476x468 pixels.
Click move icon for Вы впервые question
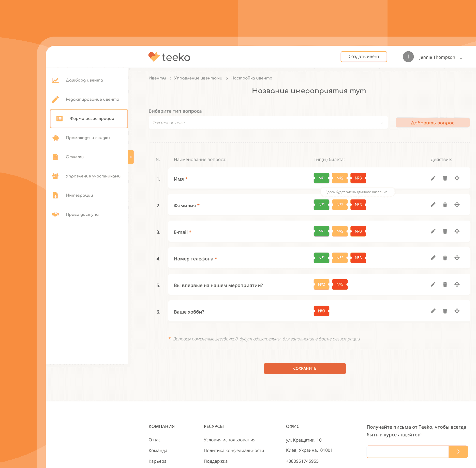pyautogui.click(x=457, y=284)
